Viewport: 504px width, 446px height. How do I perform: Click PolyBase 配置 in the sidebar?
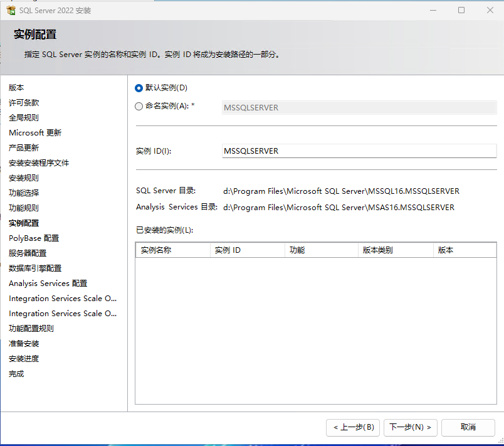point(34,238)
